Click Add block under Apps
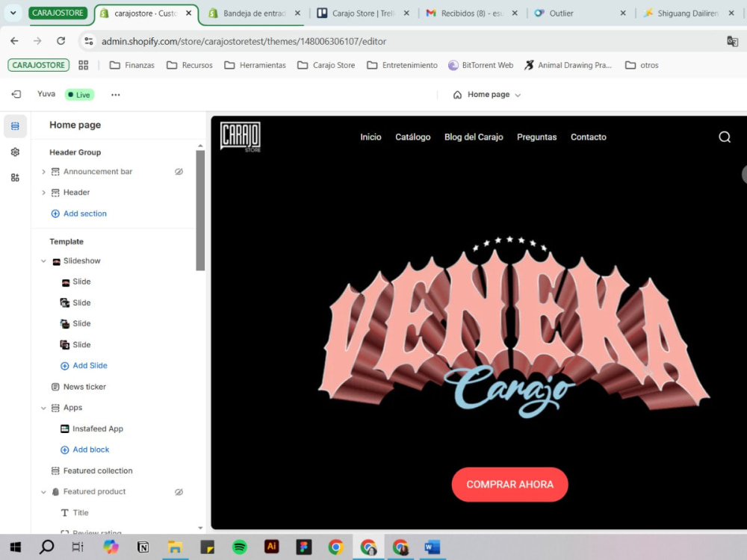This screenshot has width=747, height=560. (85, 449)
